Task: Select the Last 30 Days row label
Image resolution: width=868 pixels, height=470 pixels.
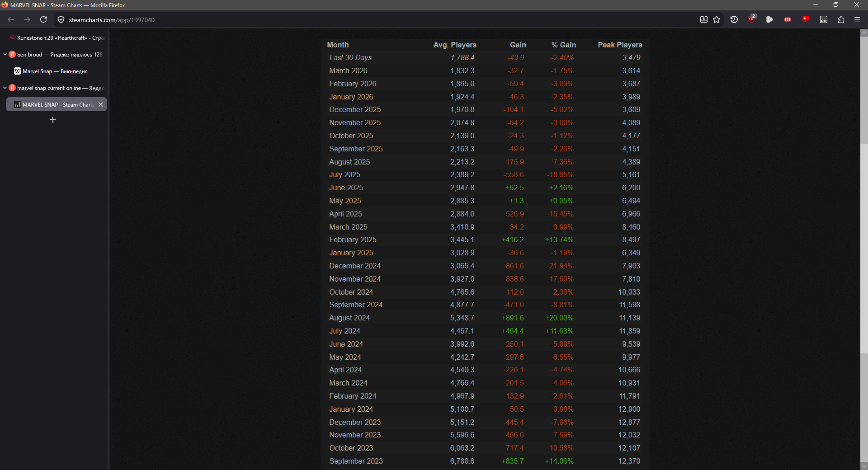Action: click(350, 57)
